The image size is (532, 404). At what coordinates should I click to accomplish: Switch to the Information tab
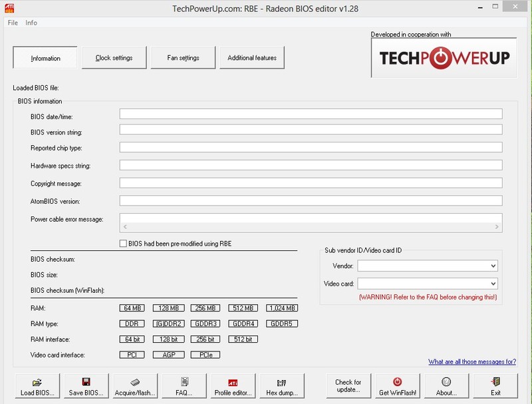pyautogui.click(x=45, y=58)
